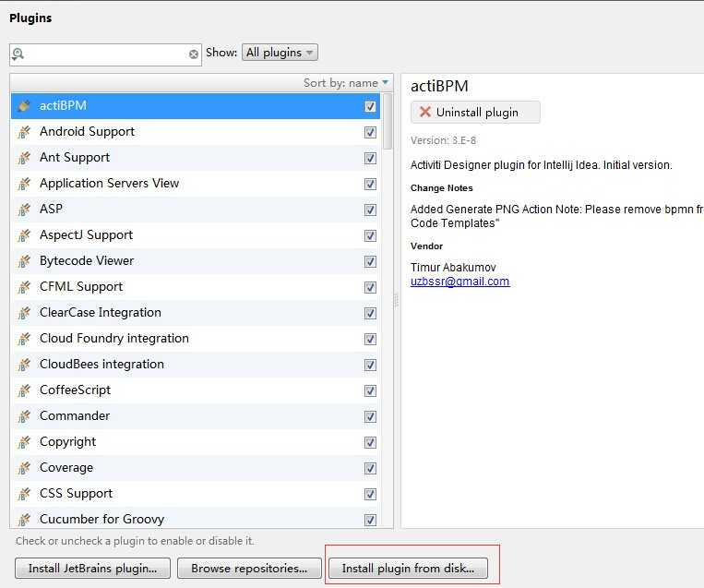Click the Bytecode Viewer plugin icon
Viewport: 704px width, 588px height.
24,261
